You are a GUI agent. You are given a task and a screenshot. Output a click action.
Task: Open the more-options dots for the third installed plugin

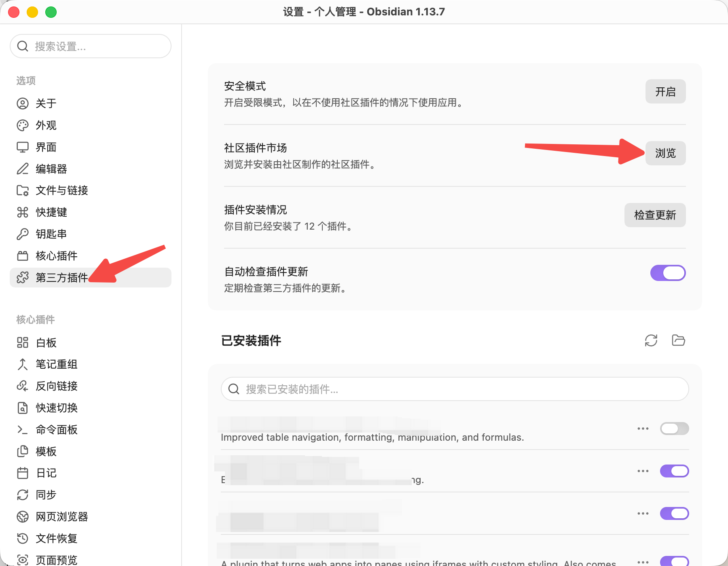point(643,513)
